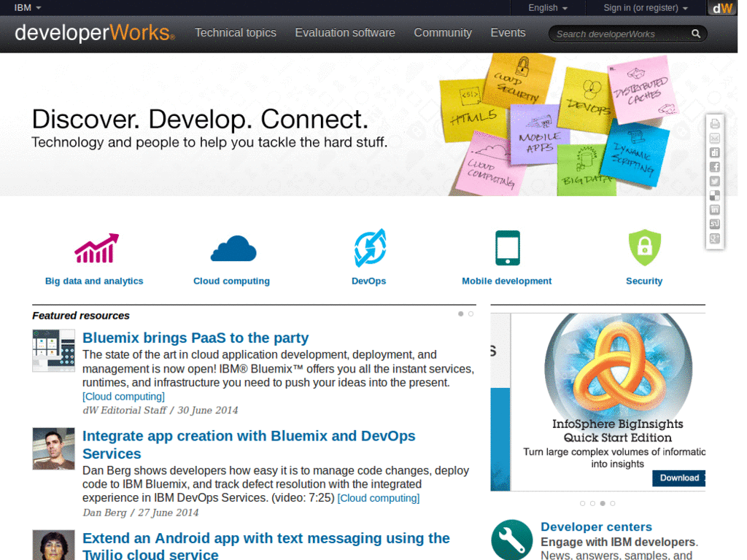Open Technical topics menu
This screenshot has width=747, height=560.
click(236, 32)
